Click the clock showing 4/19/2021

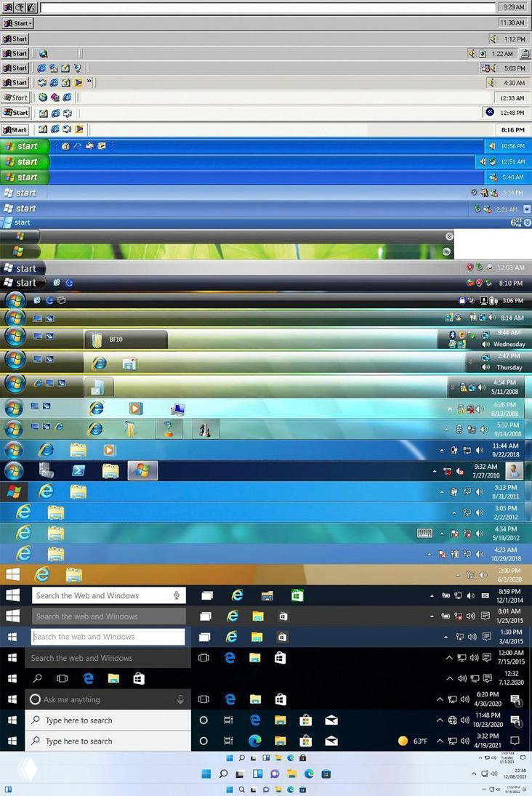point(488,741)
